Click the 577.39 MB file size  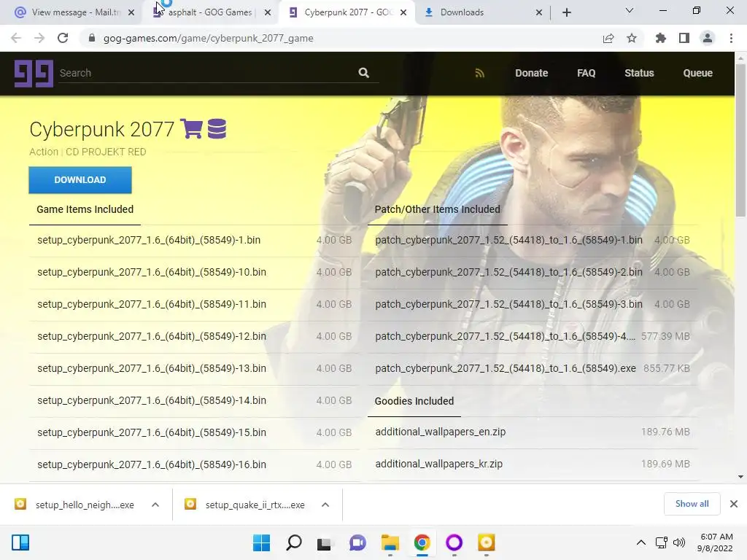[x=665, y=336]
